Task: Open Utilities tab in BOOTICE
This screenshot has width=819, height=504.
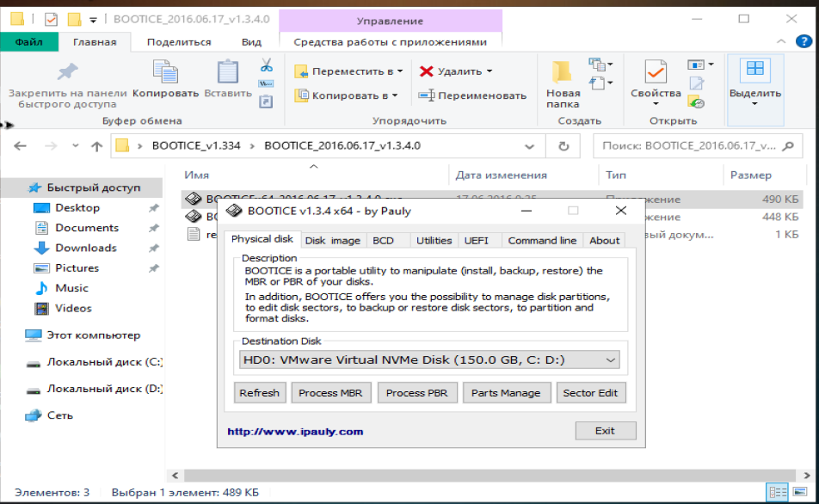Action: click(x=434, y=240)
